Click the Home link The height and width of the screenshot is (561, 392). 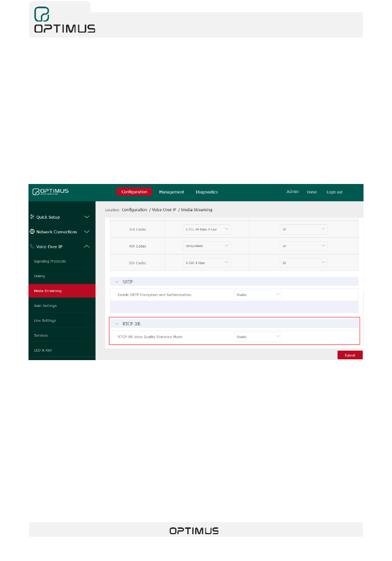pyautogui.click(x=312, y=192)
